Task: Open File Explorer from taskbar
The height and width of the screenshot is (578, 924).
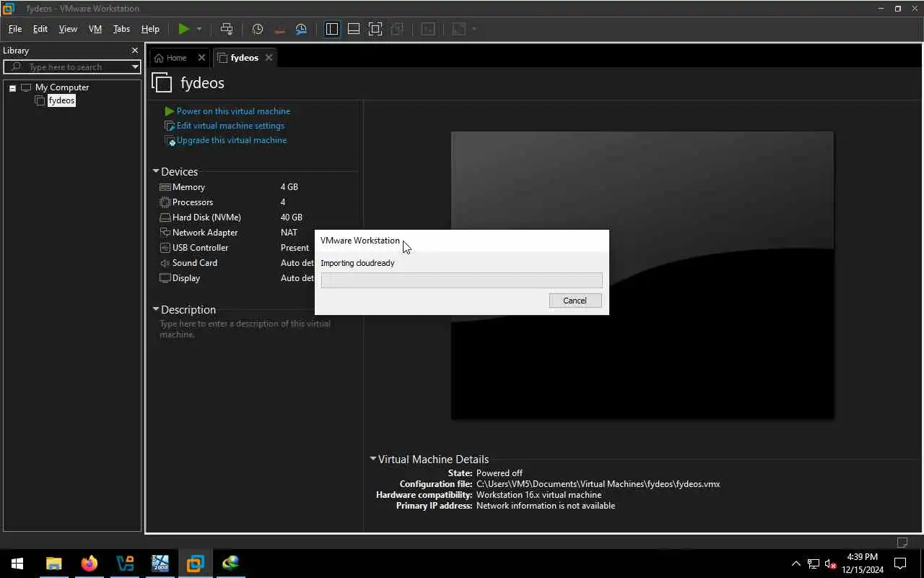Action: (53, 564)
